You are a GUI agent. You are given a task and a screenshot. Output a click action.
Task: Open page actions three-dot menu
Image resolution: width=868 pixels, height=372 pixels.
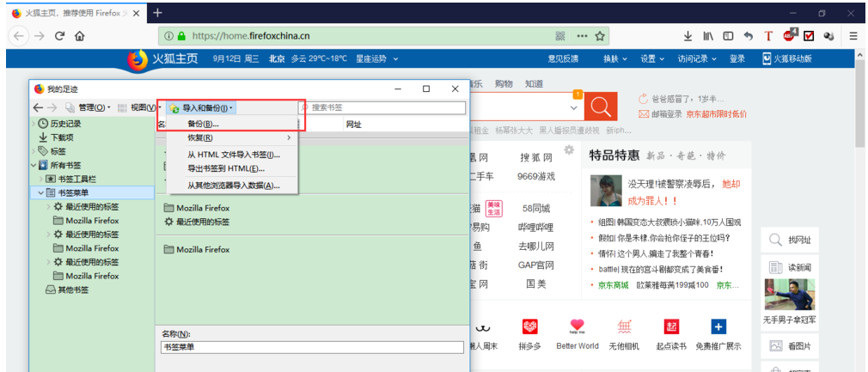point(582,36)
